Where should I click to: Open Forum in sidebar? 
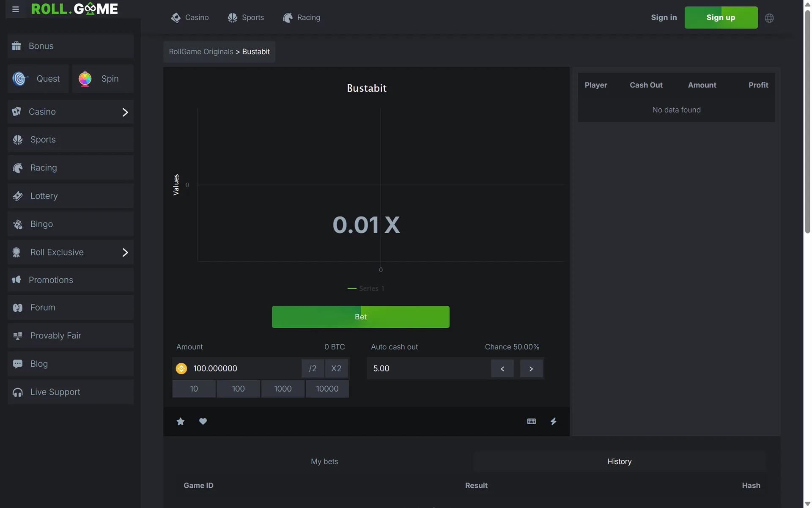71,308
